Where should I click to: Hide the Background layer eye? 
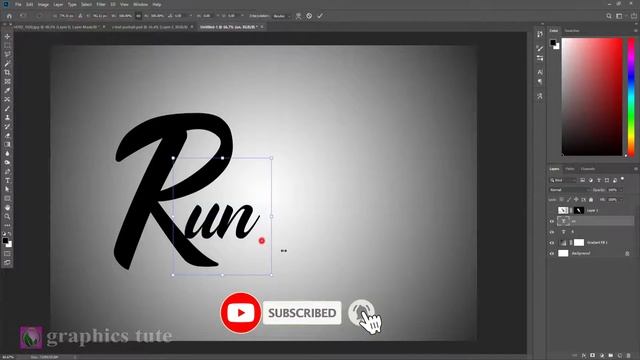tap(552, 253)
